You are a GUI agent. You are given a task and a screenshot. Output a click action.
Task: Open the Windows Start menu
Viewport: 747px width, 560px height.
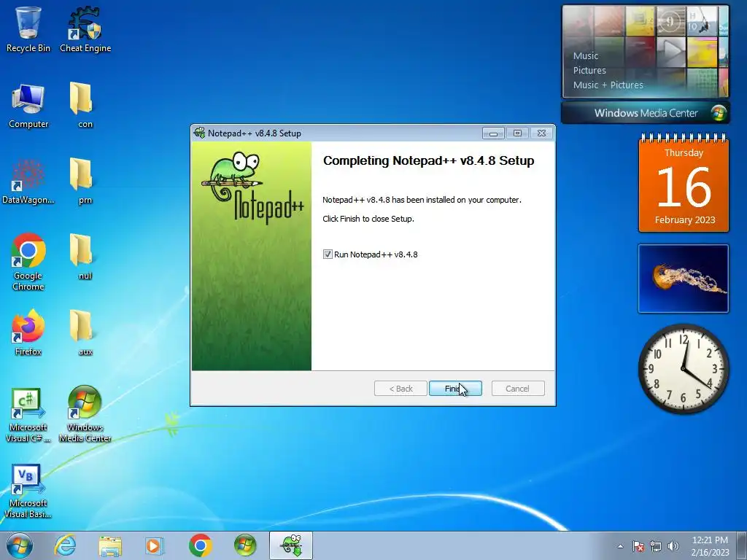[19, 545]
